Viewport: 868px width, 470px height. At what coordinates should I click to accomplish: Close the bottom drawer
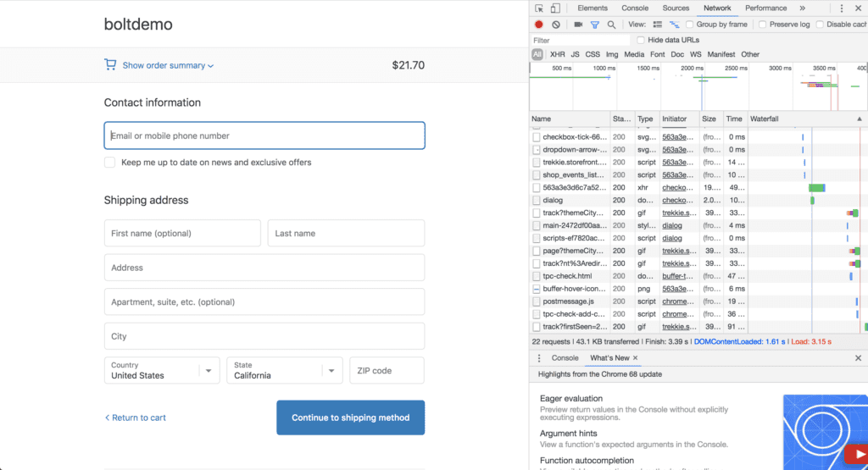click(x=858, y=358)
